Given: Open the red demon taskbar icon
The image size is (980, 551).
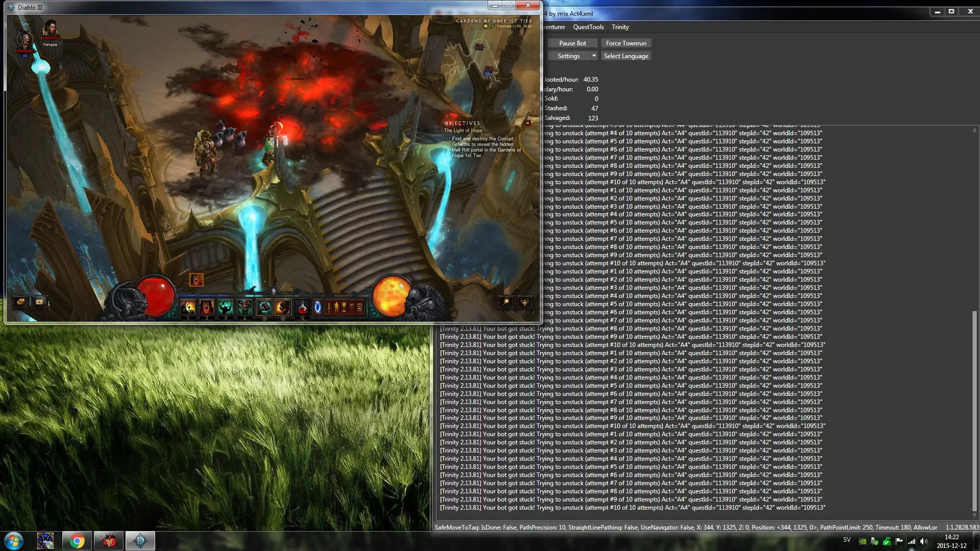Looking at the screenshot, I should (x=109, y=541).
